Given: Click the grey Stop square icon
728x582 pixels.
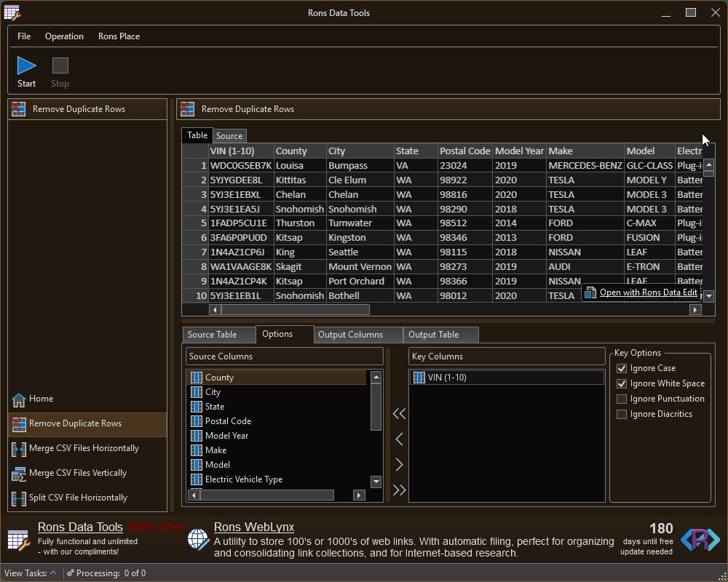Looking at the screenshot, I should pos(60,65).
